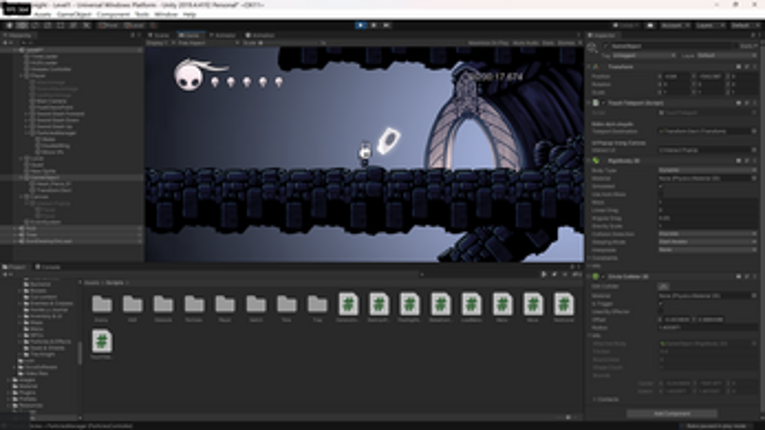Screen dimensions: 765x430
Task: Open the Layer dropdown in Inspector
Action: (726, 56)
